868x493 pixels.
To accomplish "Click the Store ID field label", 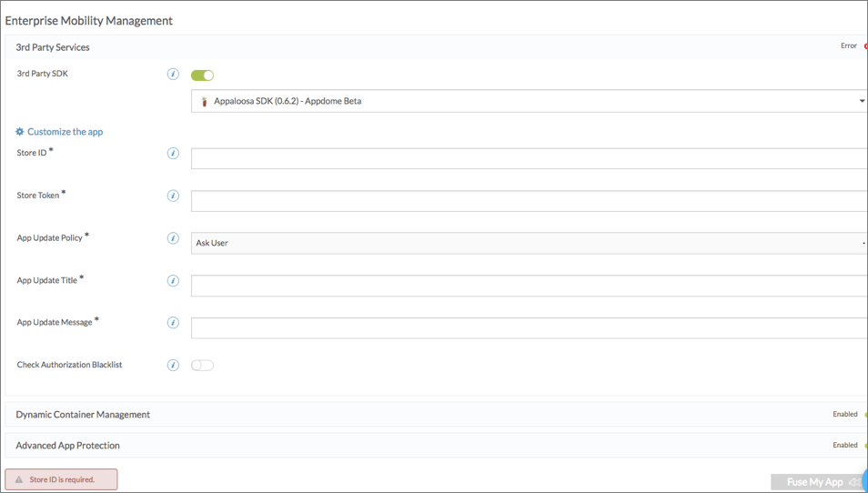I will point(32,153).
